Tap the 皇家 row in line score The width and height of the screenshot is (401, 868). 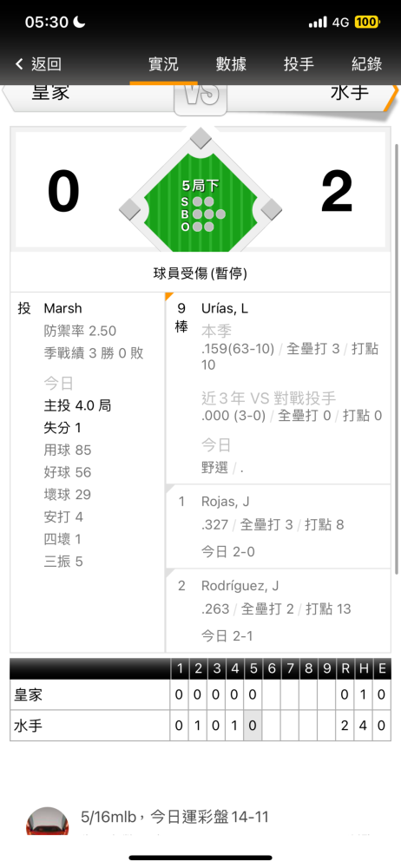pos(200,694)
